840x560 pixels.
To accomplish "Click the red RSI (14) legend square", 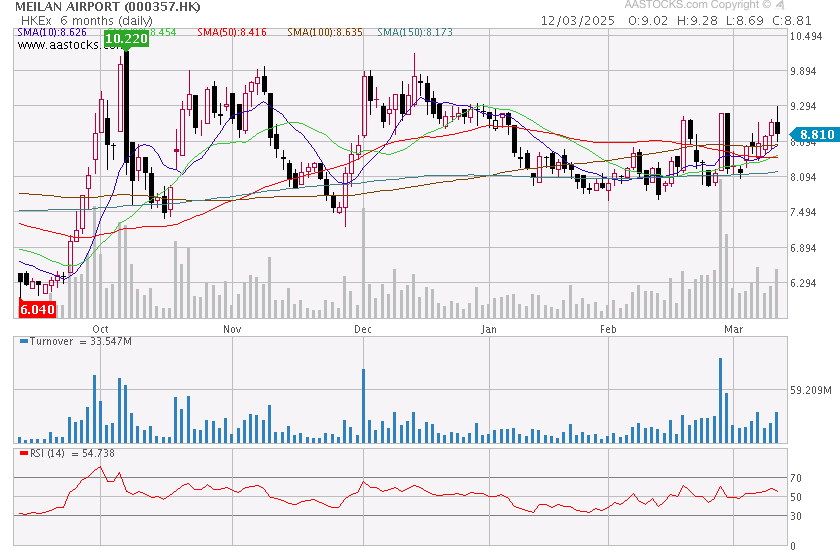I will (23, 454).
